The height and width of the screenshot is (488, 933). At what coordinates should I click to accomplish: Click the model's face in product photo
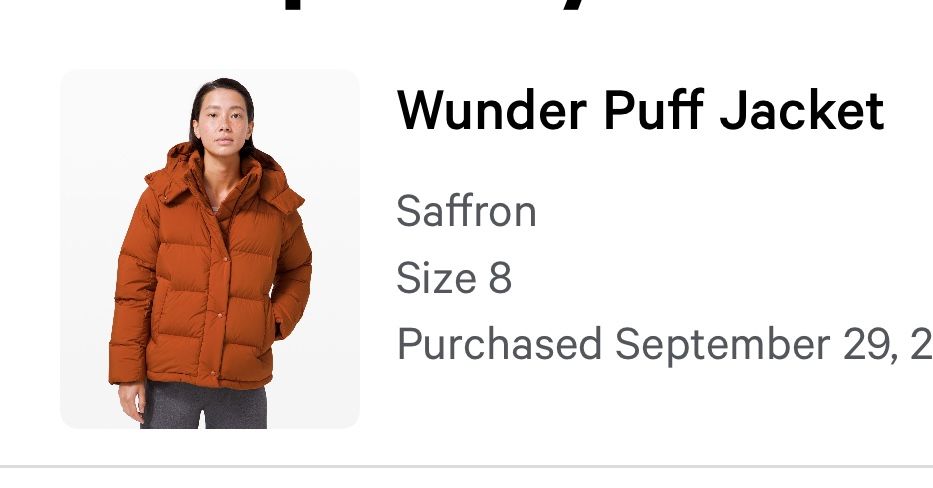click(x=223, y=123)
